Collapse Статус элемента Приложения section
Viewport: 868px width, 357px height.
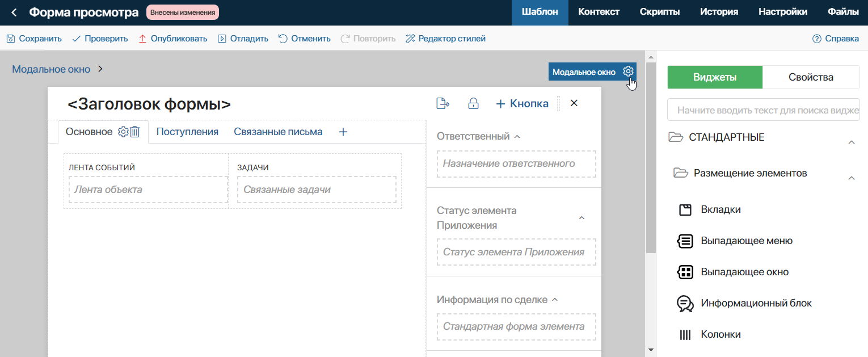tap(582, 218)
